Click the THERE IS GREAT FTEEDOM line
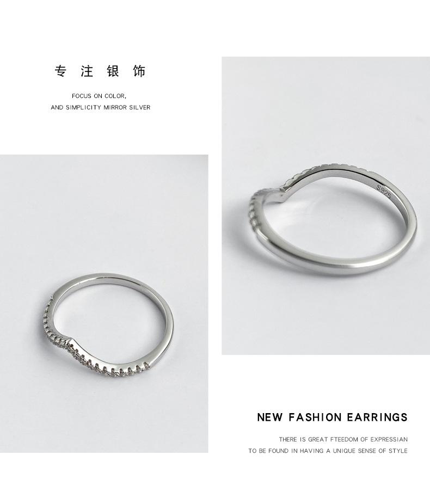The width and height of the screenshot is (430, 504). coord(343,439)
